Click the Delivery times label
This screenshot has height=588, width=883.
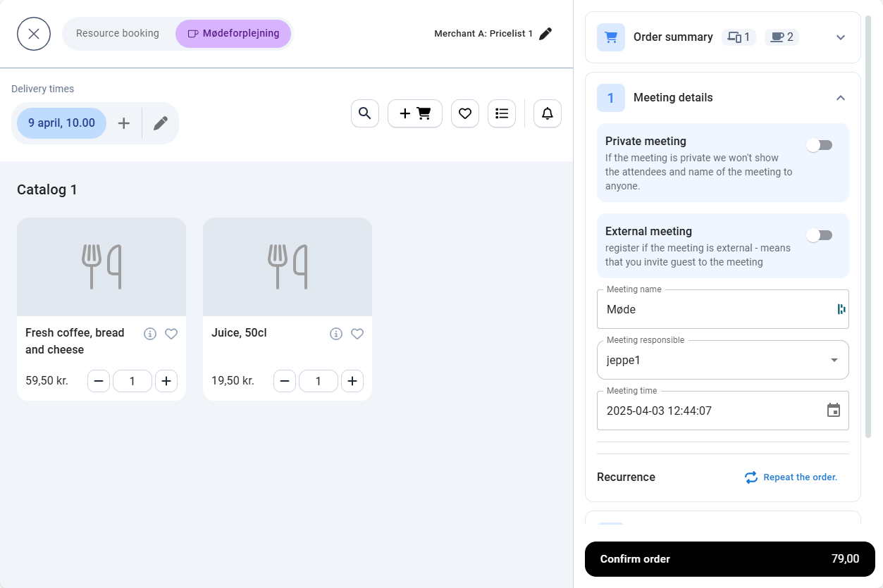42,89
